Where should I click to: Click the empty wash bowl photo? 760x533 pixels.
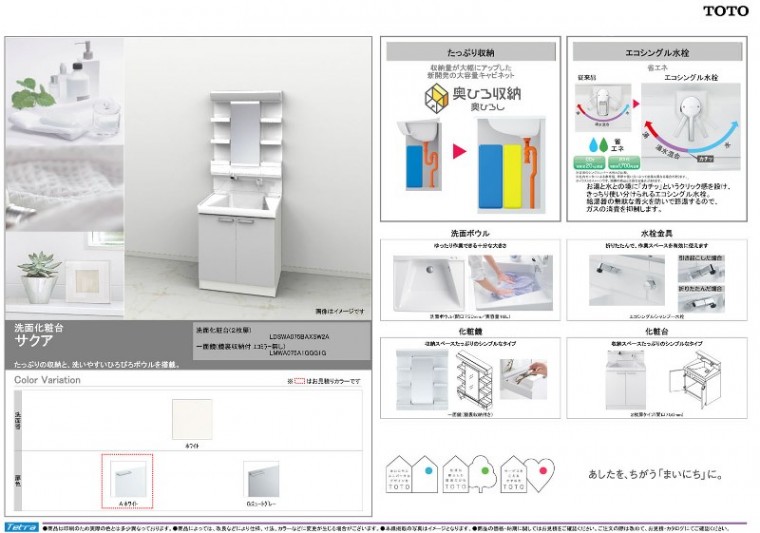coord(428,284)
